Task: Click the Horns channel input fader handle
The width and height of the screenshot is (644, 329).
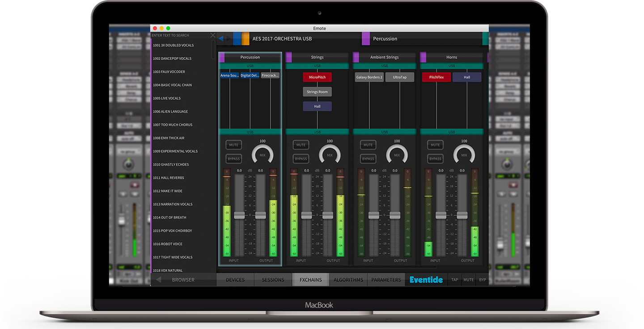Action: pos(441,215)
